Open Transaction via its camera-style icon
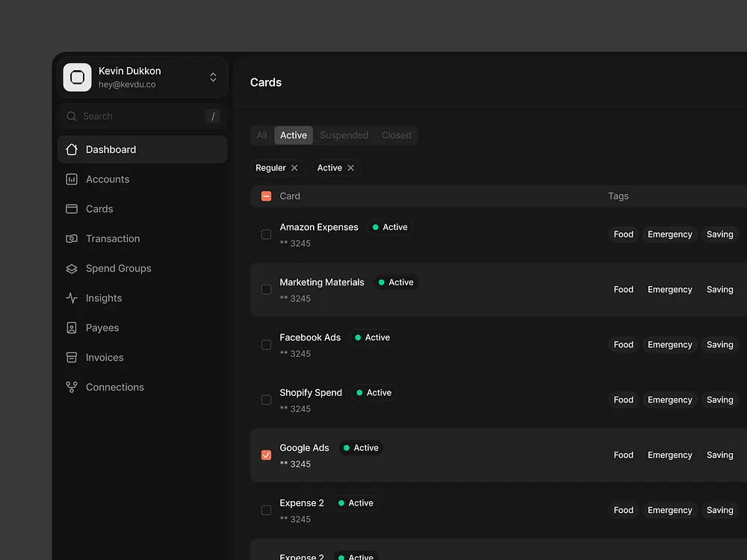The height and width of the screenshot is (560, 747). [x=71, y=239]
